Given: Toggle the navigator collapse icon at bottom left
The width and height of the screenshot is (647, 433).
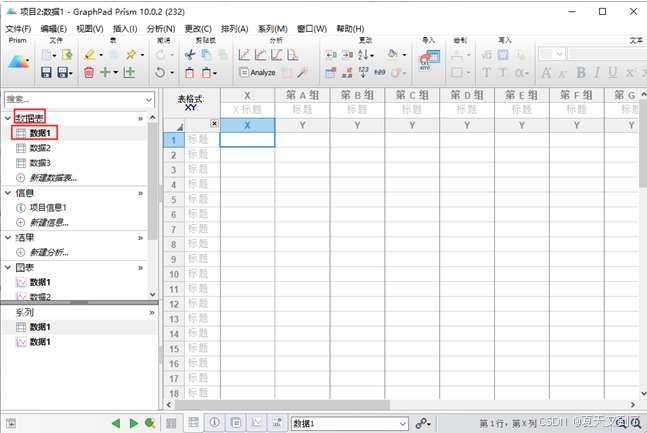Looking at the screenshot, I should (11, 424).
